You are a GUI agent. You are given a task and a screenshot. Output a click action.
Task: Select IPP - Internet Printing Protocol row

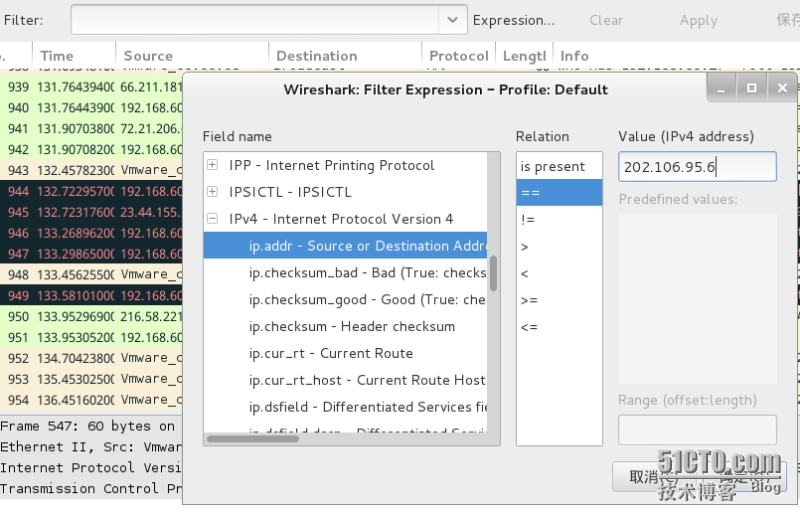(345, 165)
